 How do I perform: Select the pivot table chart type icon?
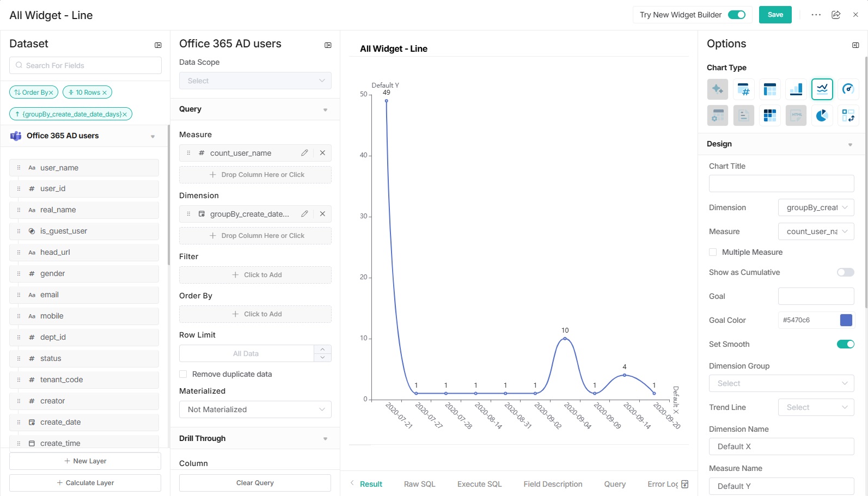[x=769, y=89]
